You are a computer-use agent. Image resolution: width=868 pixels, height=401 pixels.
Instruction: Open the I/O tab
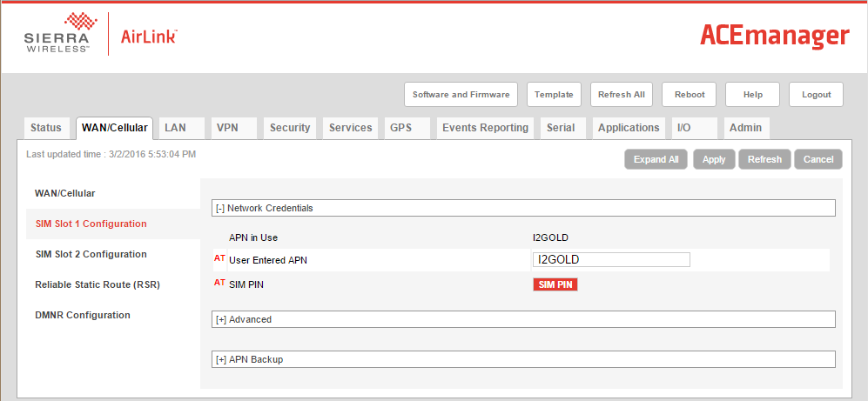pyautogui.click(x=695, y=128)
